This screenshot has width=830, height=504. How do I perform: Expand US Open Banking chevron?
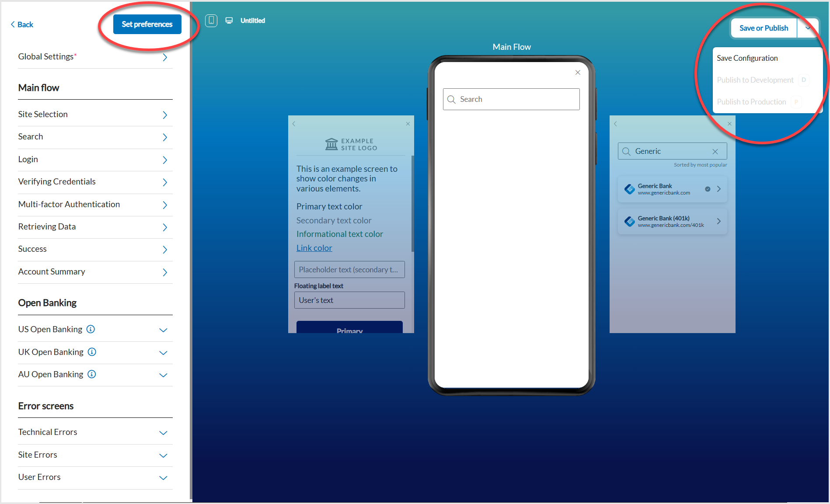tap(163, 330)
